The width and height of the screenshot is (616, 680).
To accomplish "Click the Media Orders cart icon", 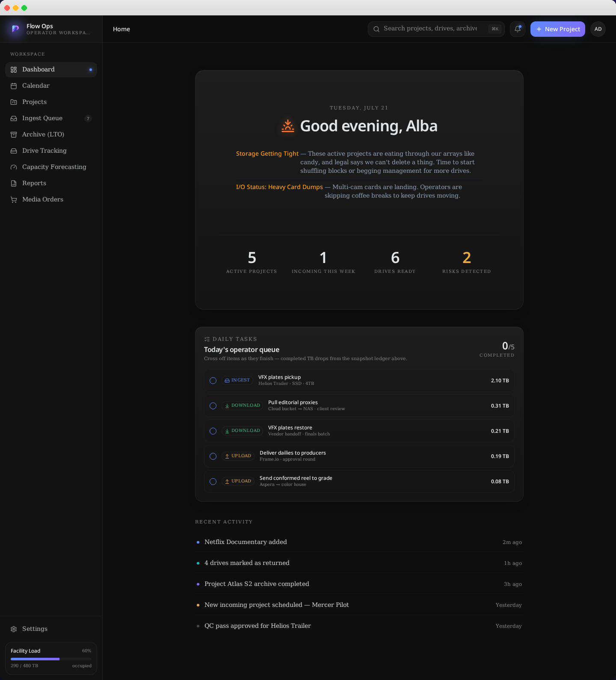I will [14, 200].
